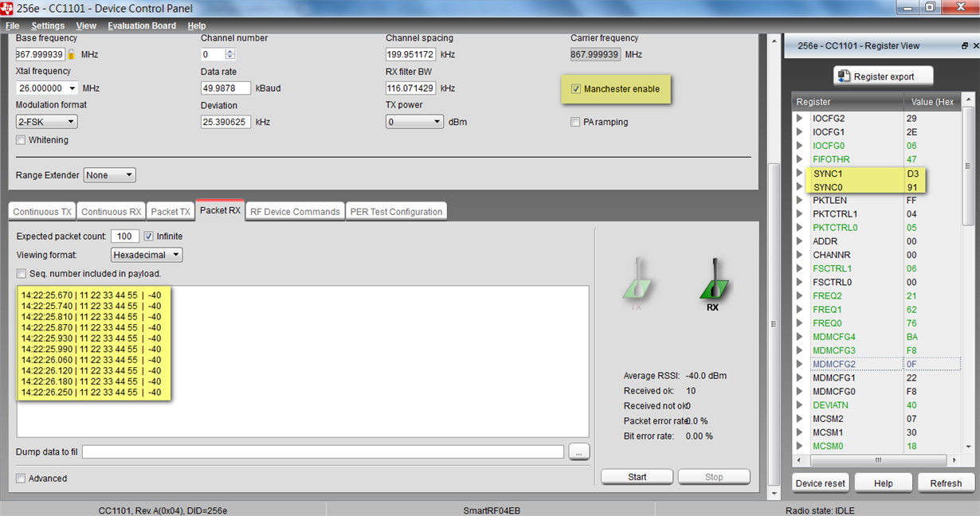The height and width of the screenshot is (516, 980).
Task: Click the Stop button
Action: pyautogui.click(x=714, y=477)
